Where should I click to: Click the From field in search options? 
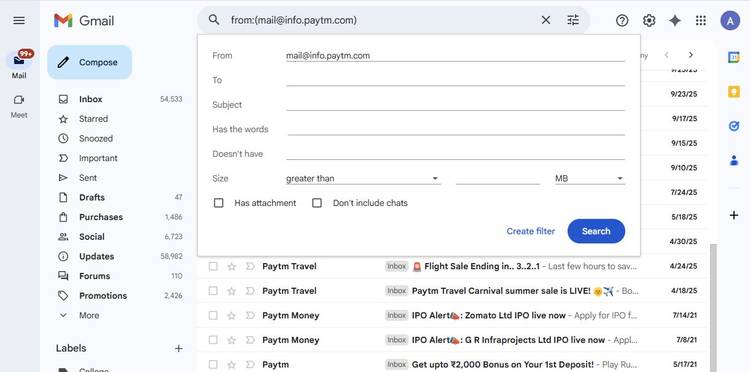(455, 55)
